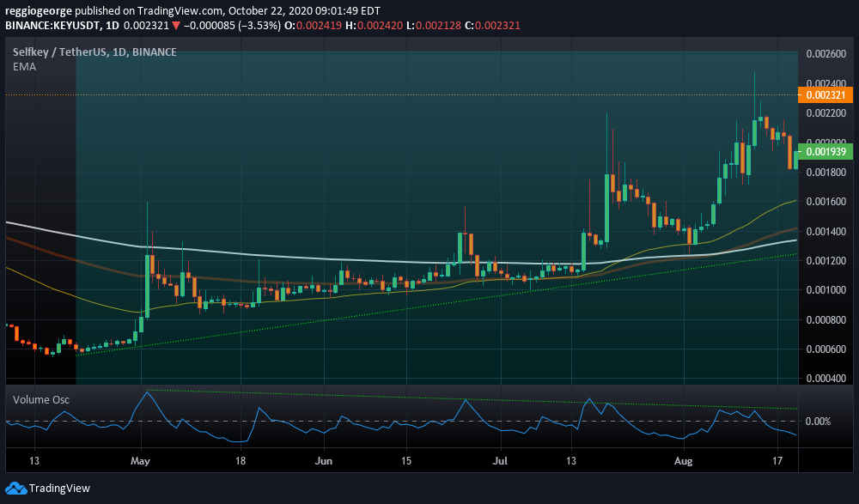Click the 0.001600 price axis label
Viewport: 859px width, 504px height.
click(825, 202)
